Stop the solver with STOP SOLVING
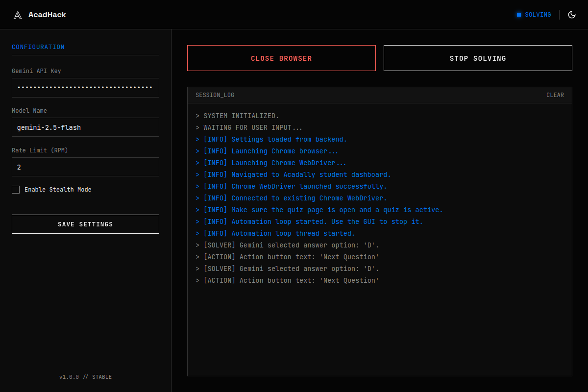Screen dimensions: 588x392 [478, 58]
